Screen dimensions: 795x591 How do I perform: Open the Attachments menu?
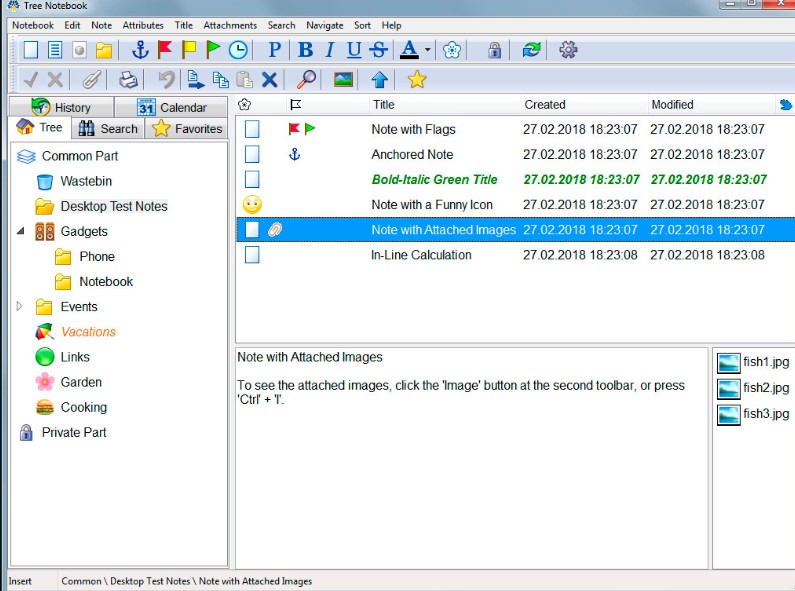[x=230, y=25]
